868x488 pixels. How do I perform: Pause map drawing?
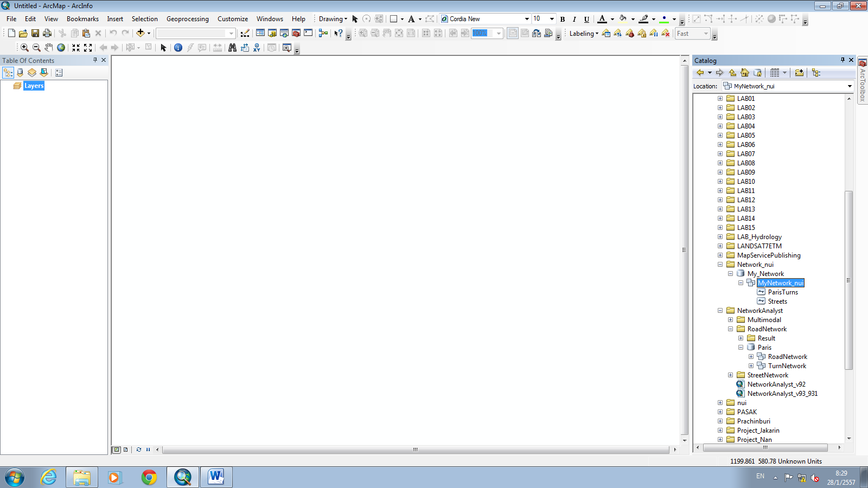[x=148, y=450]
